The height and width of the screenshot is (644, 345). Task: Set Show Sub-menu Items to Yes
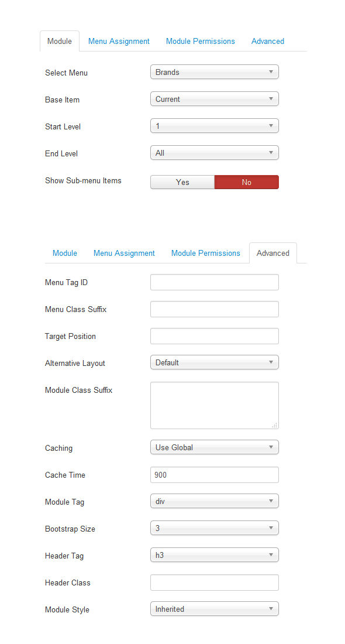[x=182, y=182]
